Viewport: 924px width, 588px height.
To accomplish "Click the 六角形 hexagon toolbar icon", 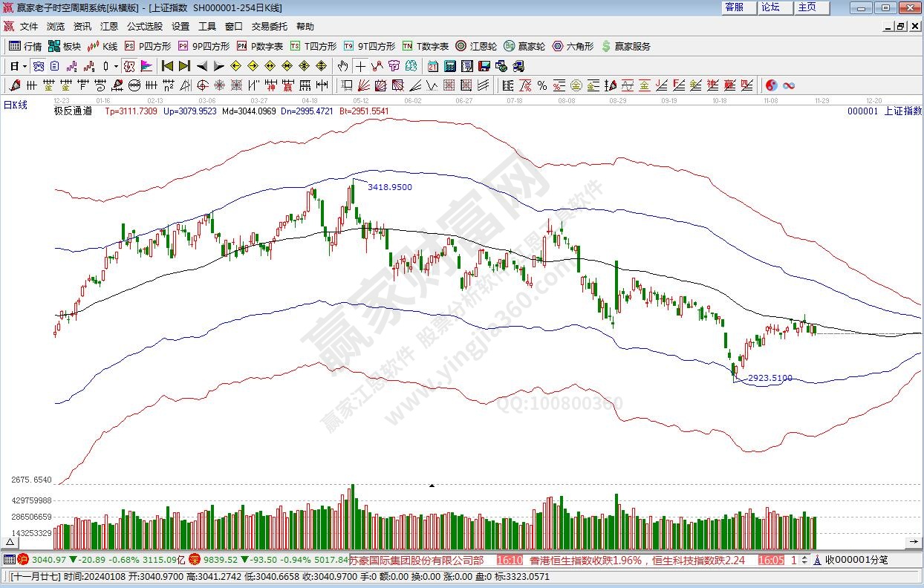I will click(x=572, y=46).
